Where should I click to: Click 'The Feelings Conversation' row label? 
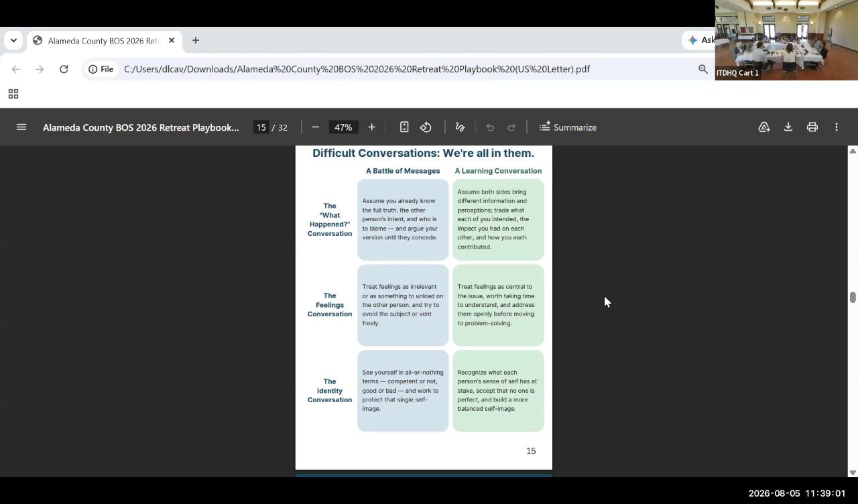coord(330,305)
